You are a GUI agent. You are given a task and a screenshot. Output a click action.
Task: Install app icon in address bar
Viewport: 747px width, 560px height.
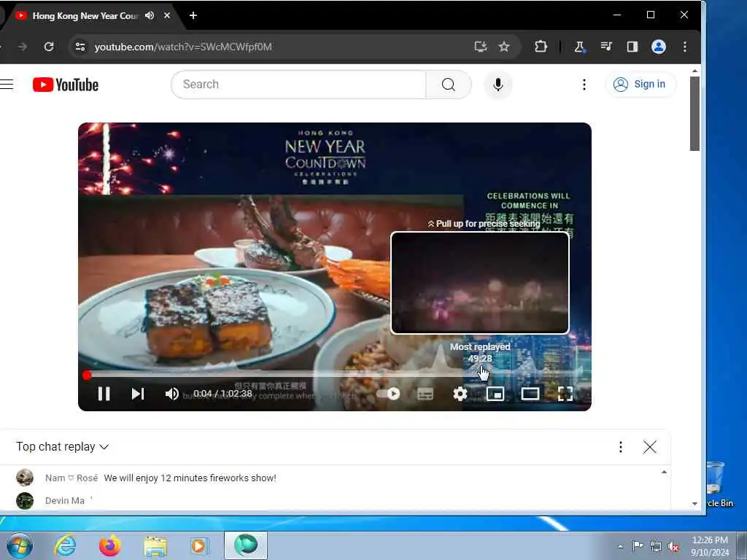tap(481, 47)
